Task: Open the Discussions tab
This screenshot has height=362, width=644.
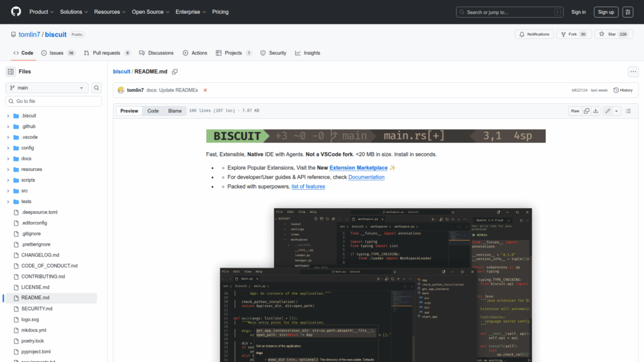Action: click(157, 53)
